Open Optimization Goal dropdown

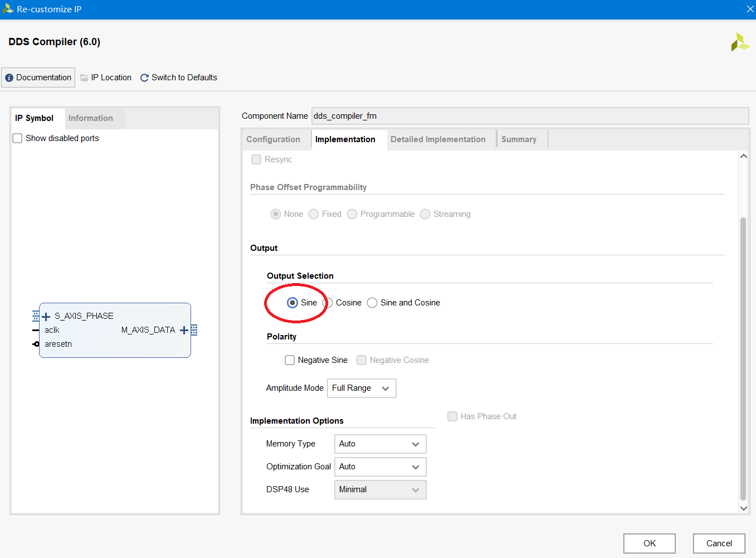(380, 467)
